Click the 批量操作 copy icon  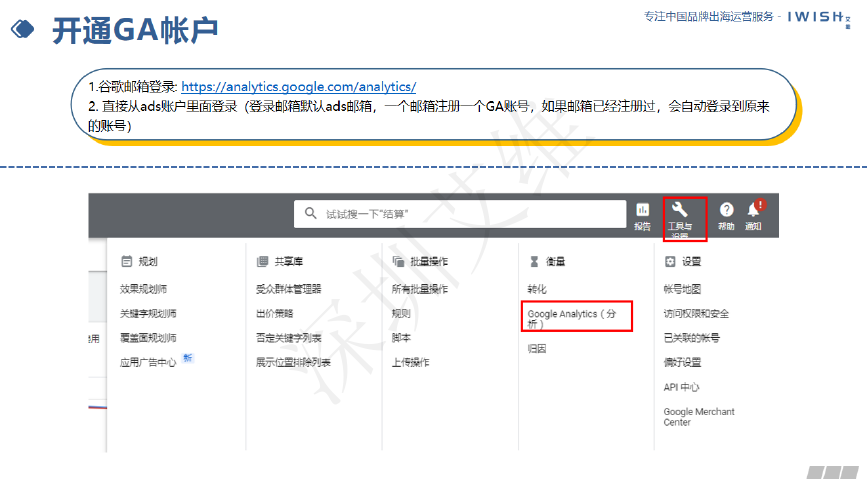pyautogui.click(x=398, y=261)
